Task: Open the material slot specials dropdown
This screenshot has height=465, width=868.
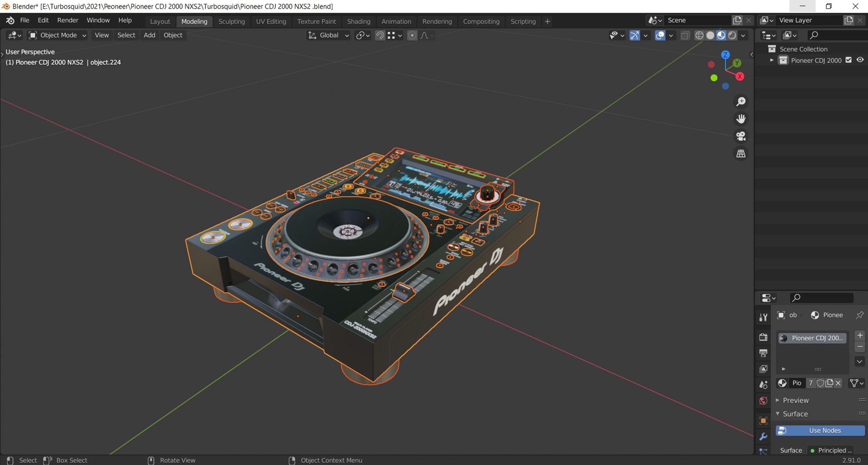Action: coord(860,362)
